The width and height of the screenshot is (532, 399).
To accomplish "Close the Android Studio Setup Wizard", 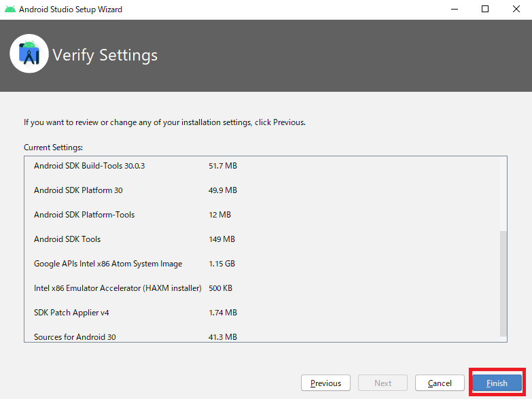I will [516, 10].
